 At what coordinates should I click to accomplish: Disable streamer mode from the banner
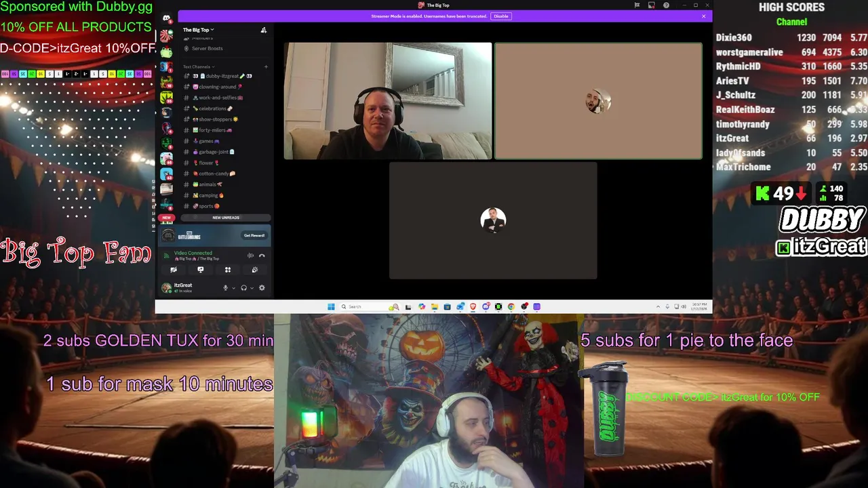click(x=500, y=16)
